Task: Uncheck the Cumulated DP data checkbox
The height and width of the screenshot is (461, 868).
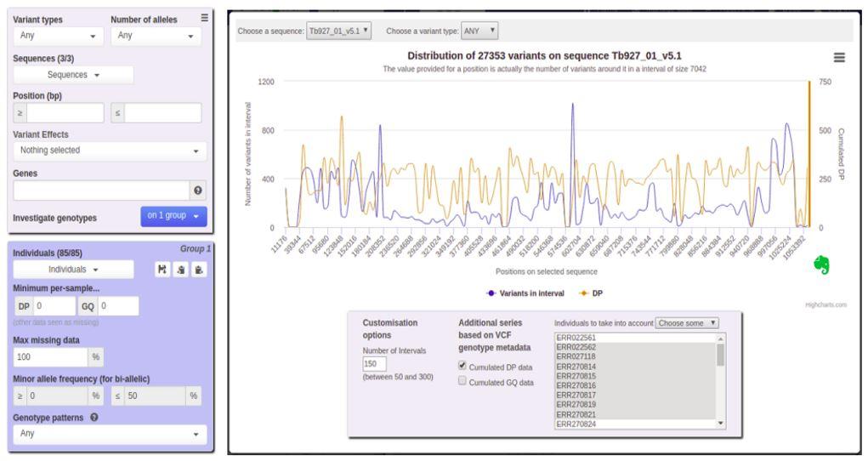Action: (462, 366)
